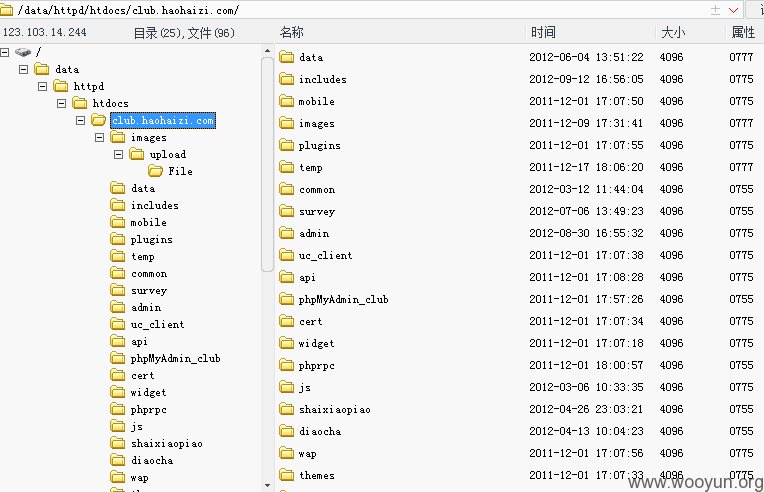Click the httpd folder icon in tree
This screenshot has width=764, height=492.
[60, 86]
